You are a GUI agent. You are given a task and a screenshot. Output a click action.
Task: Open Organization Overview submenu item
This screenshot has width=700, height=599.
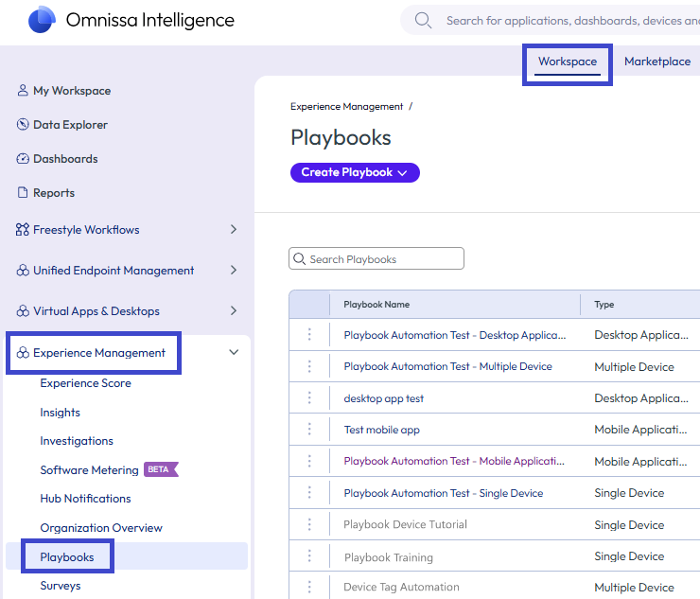(101, 528)
